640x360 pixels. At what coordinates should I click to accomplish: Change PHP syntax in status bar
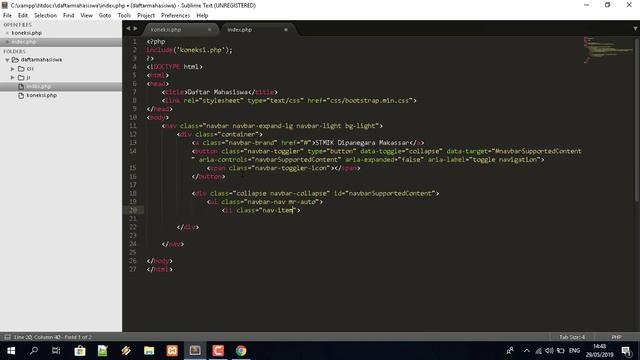[x=616, y=337]
